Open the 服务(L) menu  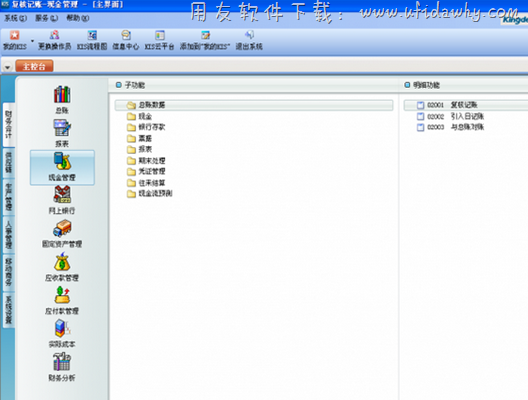(x=46, y=18)
